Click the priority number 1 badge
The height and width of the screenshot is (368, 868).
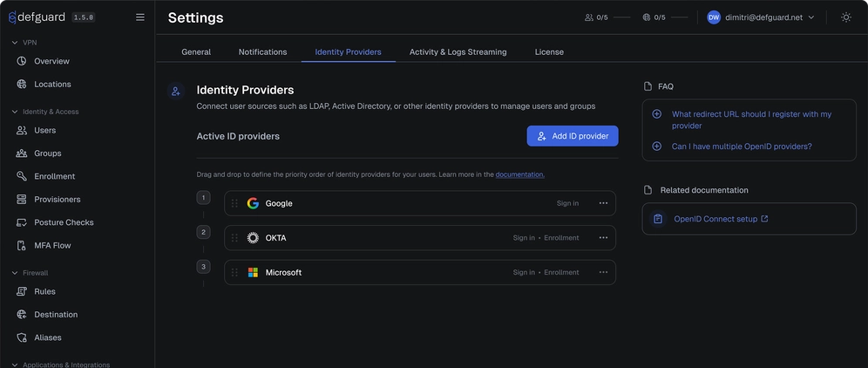click(x=203, y=197)
